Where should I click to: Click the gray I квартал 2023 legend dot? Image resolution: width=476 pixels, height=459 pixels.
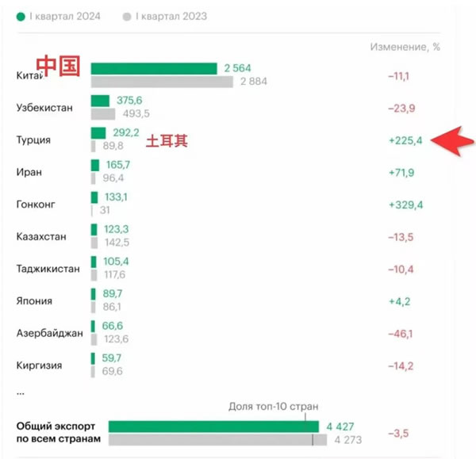point(127,17)
